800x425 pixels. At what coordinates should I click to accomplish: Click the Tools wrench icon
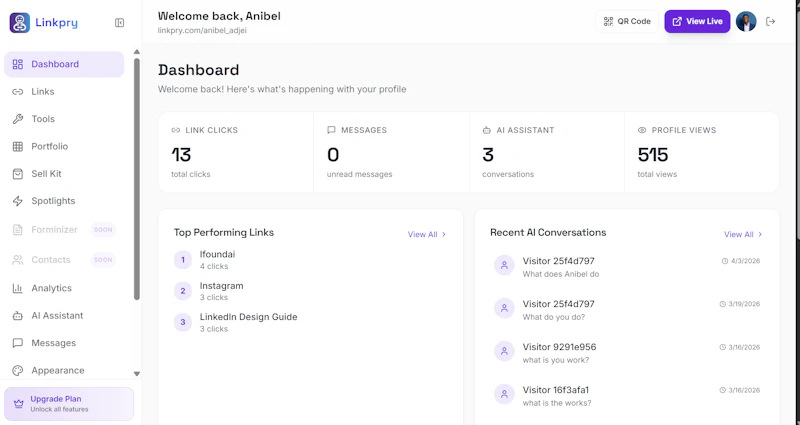coord(18,119)
